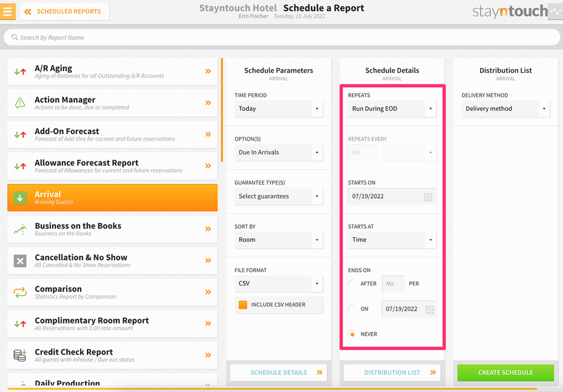The height and width of the screenshot is (392, 563).
Task: Select the Action Manager report
Action: click(113, 103)
